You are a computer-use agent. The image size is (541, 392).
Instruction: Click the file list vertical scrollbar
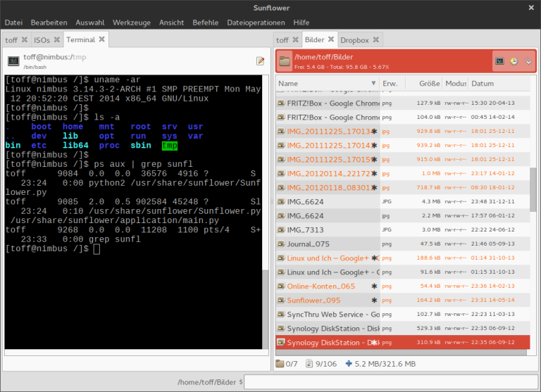coord(533,189)
